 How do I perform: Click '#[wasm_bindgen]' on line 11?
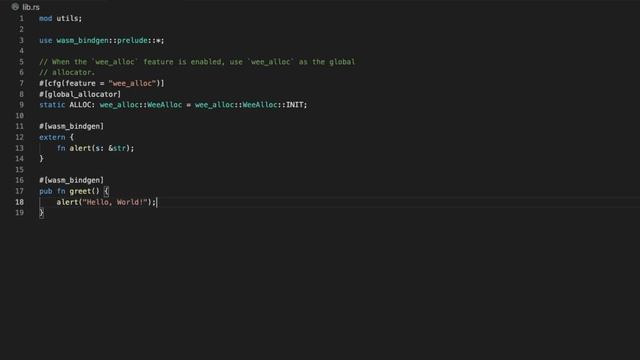click(x=71, y=127)
